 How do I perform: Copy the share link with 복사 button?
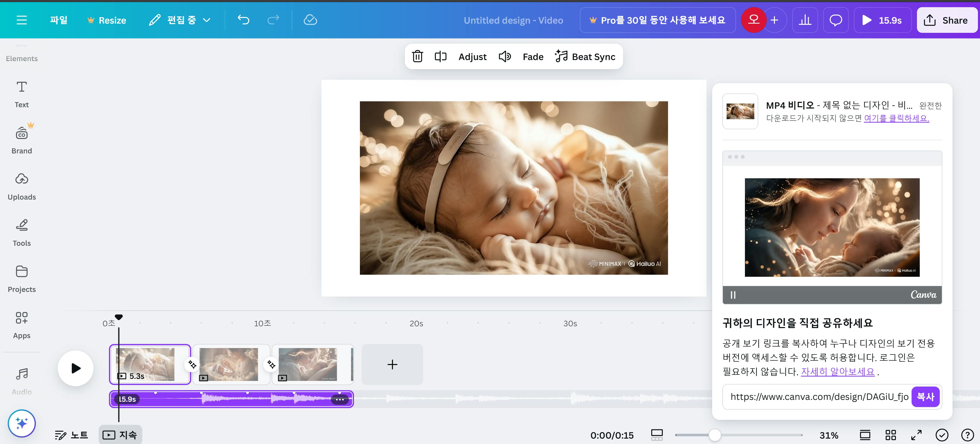(926, 396)
